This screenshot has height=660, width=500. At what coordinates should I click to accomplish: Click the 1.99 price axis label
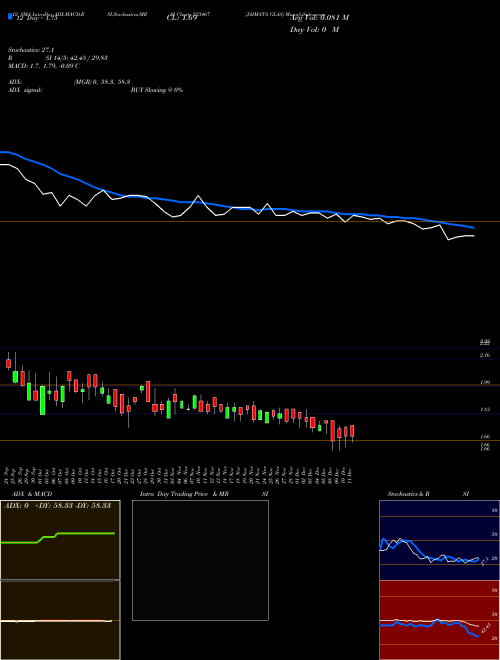pyautogui.click(x=484, y=383)
